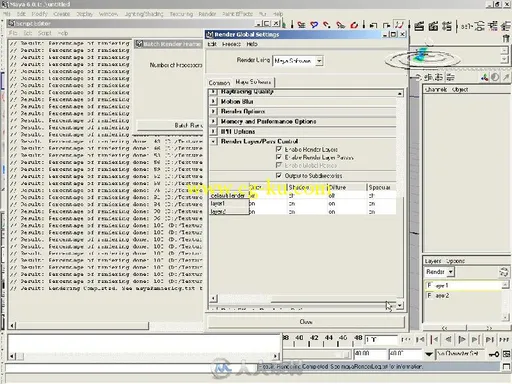This screenshot has height=384, width=512.
Task: Open the Paint Effects main menu
Action: point(237,14)
